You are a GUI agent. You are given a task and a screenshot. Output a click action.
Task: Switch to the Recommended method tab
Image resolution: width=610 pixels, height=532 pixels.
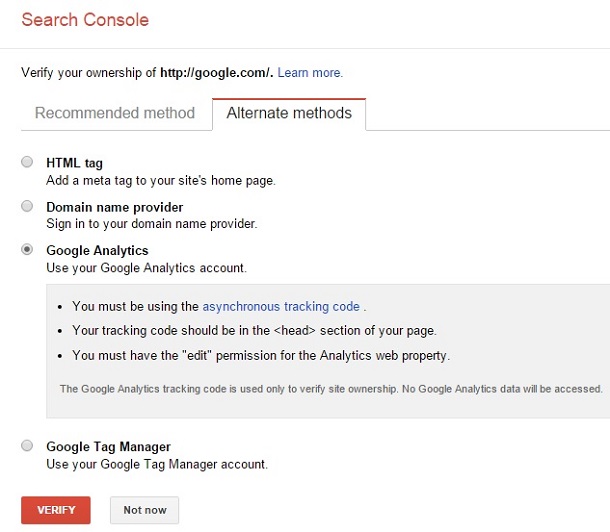click(x=115, y=113)
